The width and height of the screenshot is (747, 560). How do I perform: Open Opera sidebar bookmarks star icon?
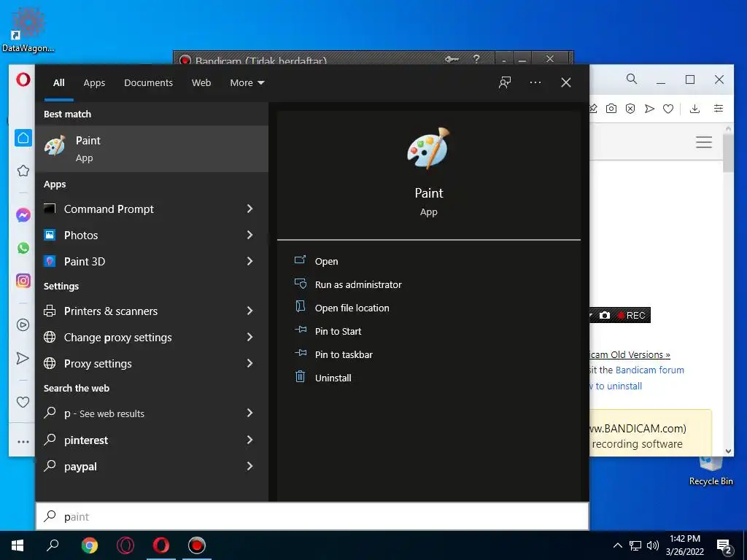(x=23, y=171)
